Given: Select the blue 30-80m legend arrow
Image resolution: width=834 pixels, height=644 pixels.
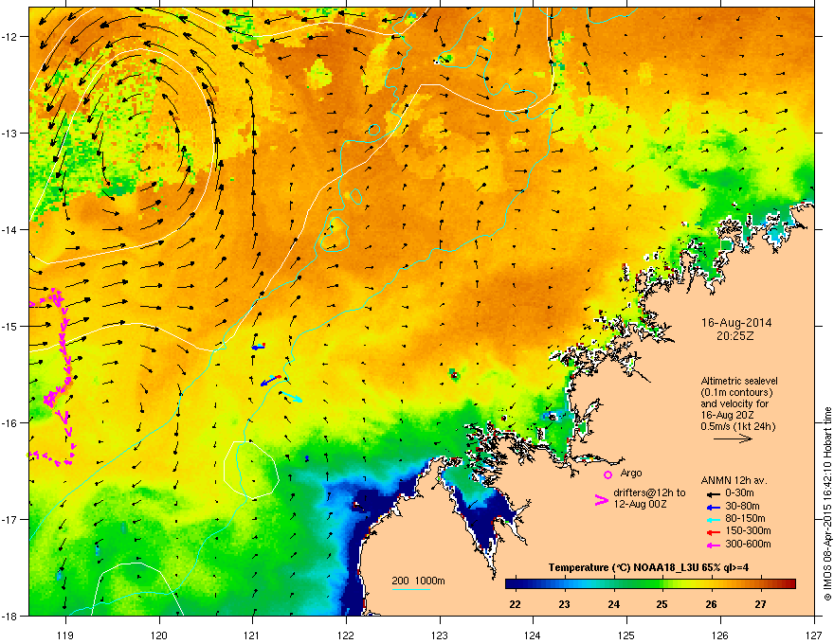Looking at the screenshot, I should click(x=713, y=507).
